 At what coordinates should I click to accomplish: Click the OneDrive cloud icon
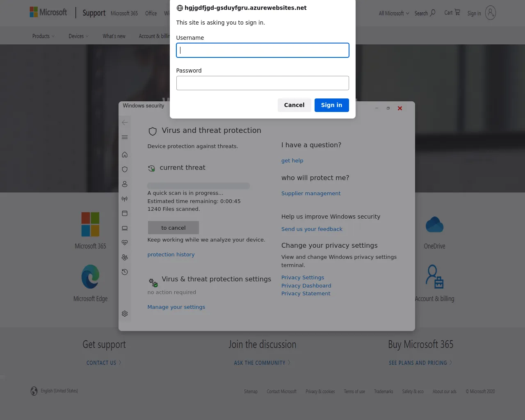click(x=434, y=225)
